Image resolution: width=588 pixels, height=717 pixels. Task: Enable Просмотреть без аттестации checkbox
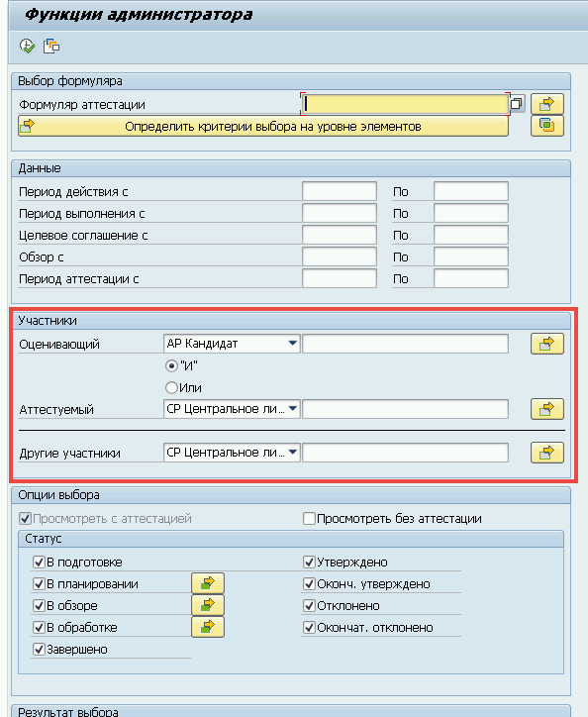(x=309, y=519)
